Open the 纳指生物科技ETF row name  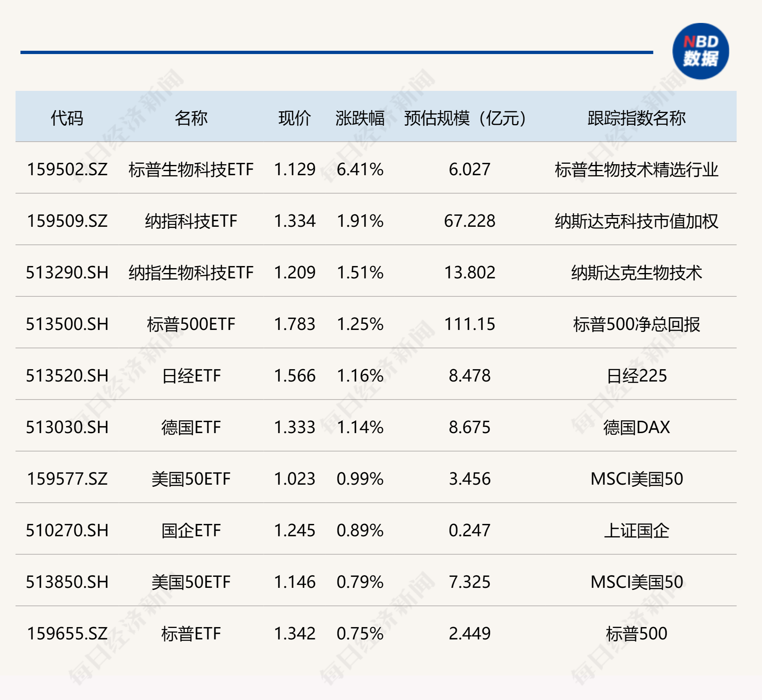point(191,273)
